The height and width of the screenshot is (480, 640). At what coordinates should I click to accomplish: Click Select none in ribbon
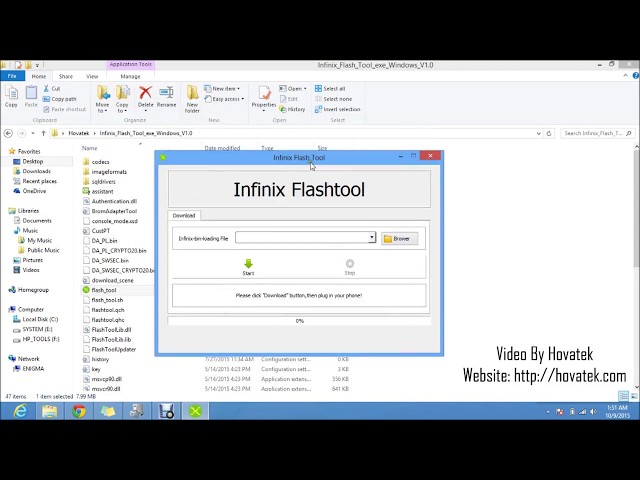coord(333,99)
